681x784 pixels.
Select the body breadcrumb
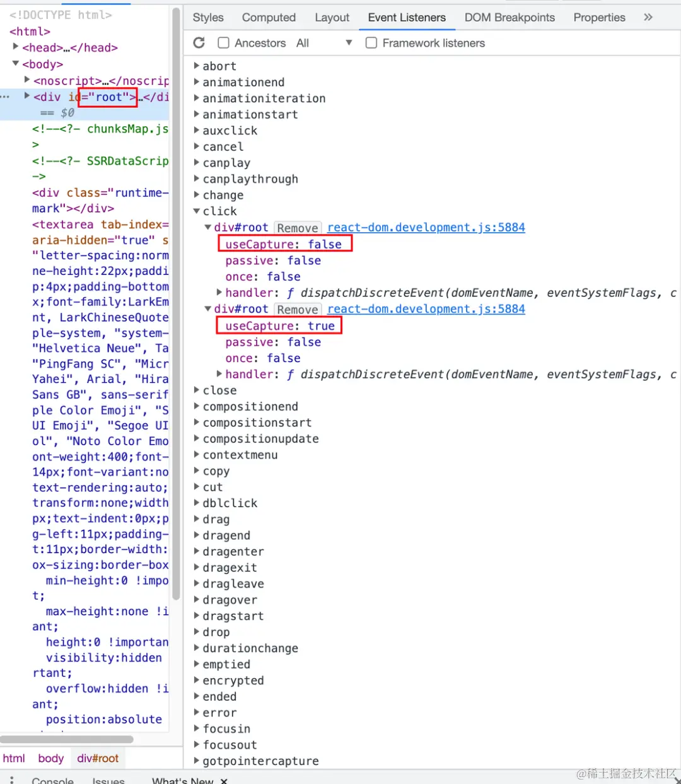(51, 758)
